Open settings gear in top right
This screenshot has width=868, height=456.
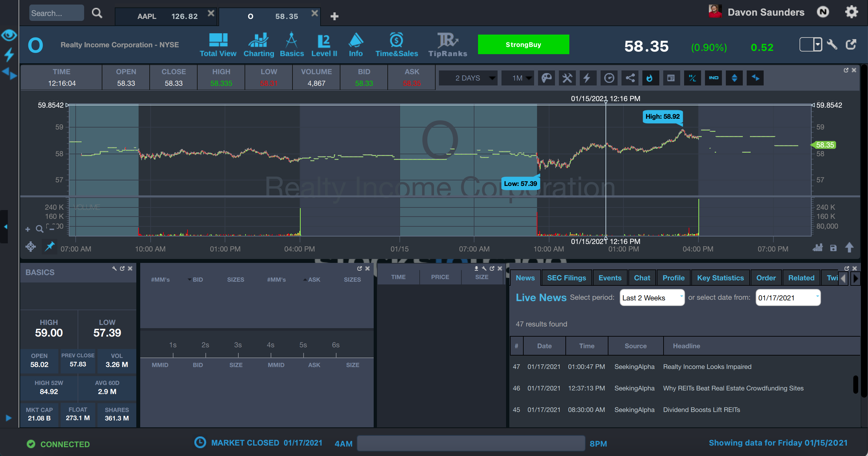tap(851, 12)
